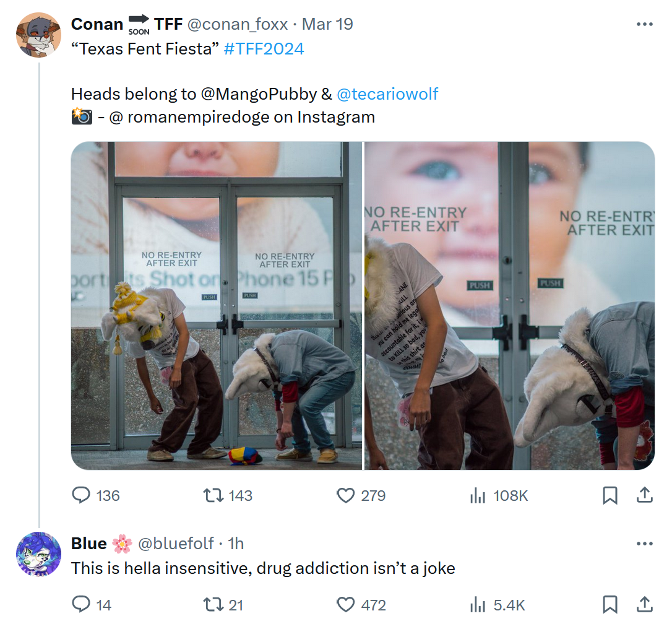The width and height of the screenshot is (672, 629).
Task: View analytics for Blue's 5.4K views
Action: 477,604
